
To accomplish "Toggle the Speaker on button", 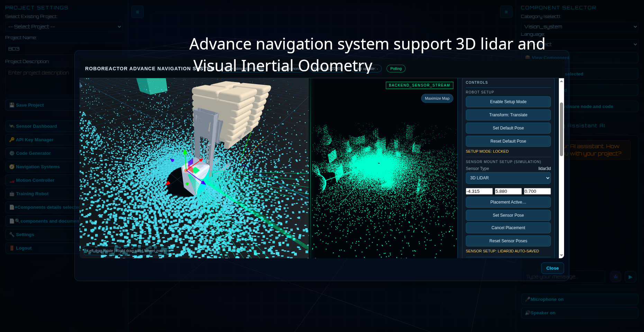I will [x=580, y=313].
